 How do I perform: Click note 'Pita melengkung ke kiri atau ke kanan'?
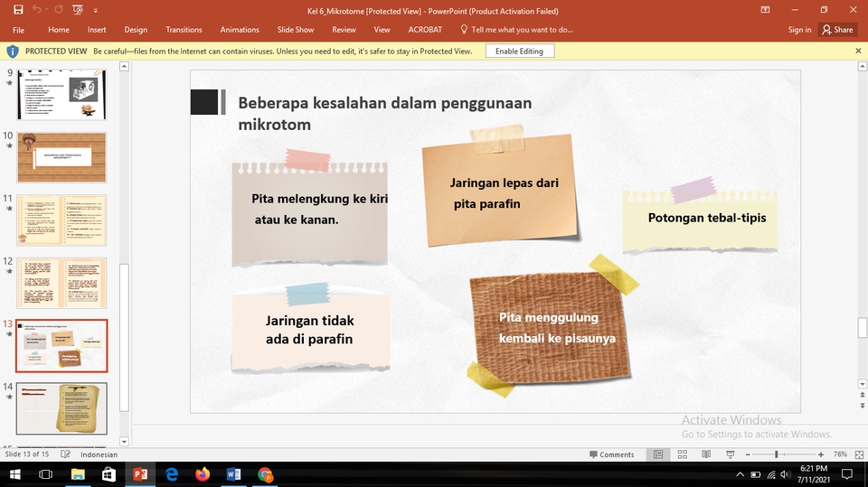[309, 216]
